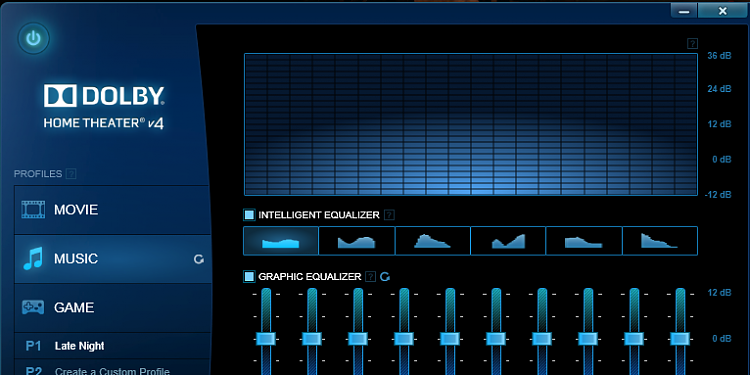Reset the Graphic Equalizer using the refresh icon
750x375 pixels.
[x=385, y=276]
